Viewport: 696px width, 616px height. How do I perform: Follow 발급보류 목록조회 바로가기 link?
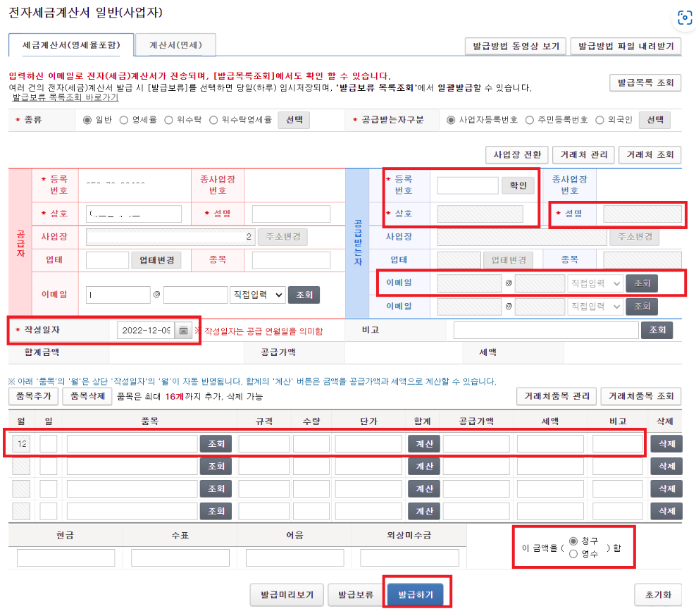(x=66, y=97)
